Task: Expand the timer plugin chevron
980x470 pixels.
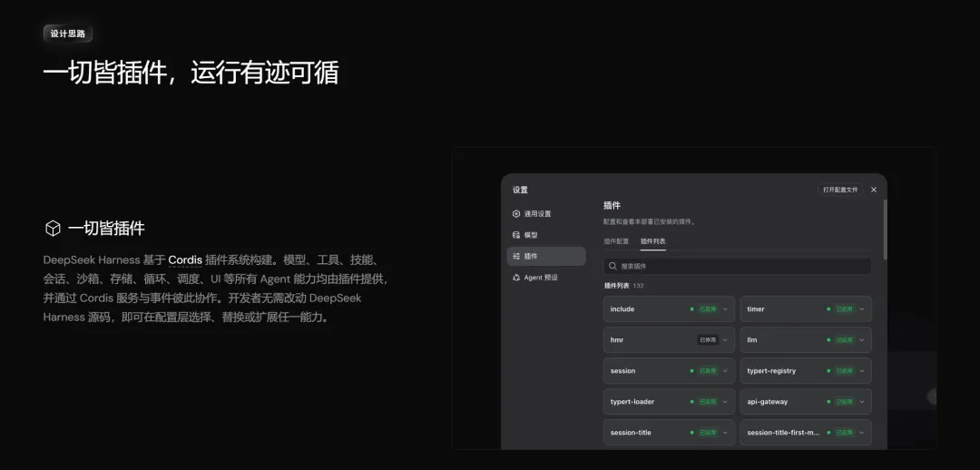Action: click(862, 308)
